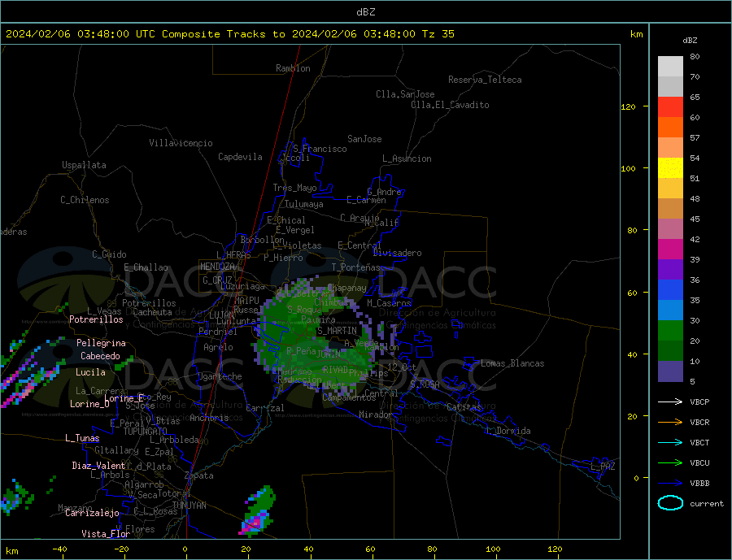Click the cyan 'current' ellipse symbol
This screenshot has width=732, height=560.
[670, 503]
